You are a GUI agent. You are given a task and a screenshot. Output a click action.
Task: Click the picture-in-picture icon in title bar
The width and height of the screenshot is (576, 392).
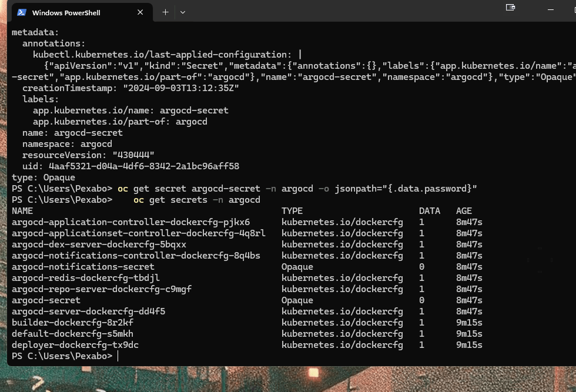coord(510,8)
